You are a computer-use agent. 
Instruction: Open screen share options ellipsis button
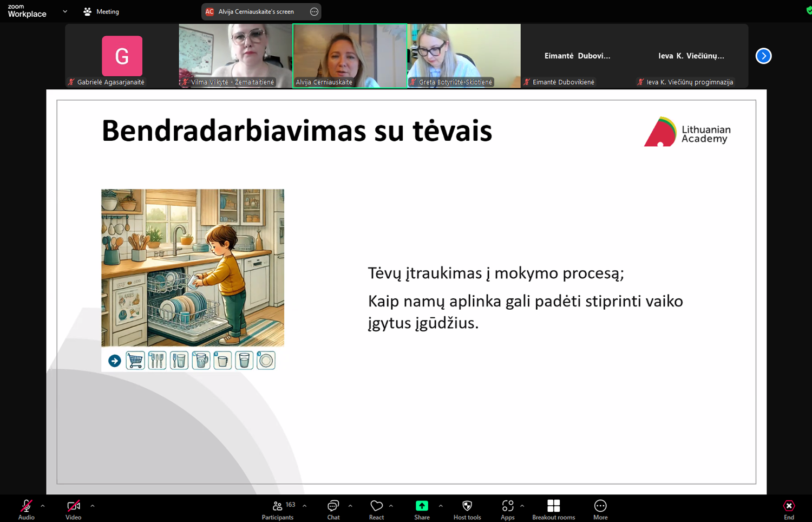tap(314, 11)
